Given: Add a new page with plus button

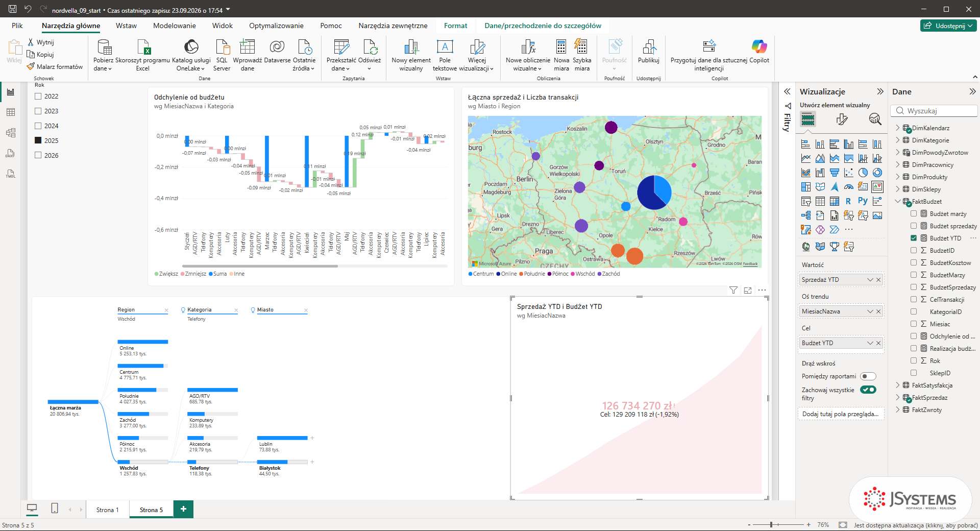Looking at the screenshot, I should [x=183, y=509].
